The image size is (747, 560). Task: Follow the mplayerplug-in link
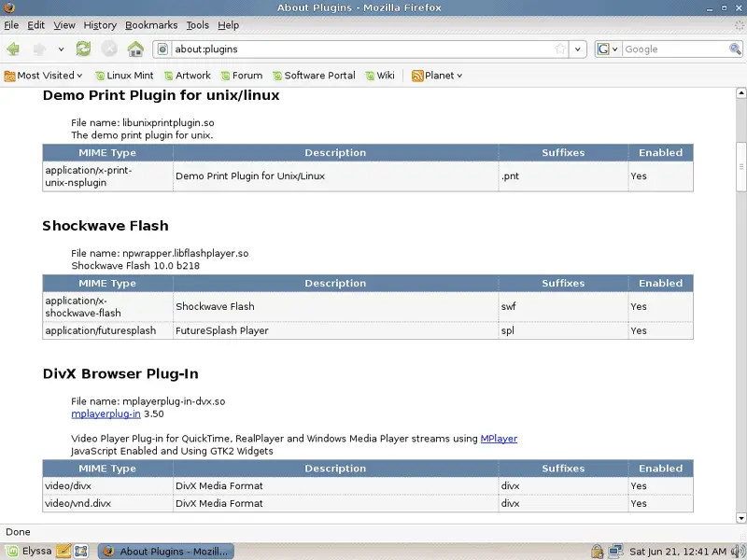click(x=106, y=413)
